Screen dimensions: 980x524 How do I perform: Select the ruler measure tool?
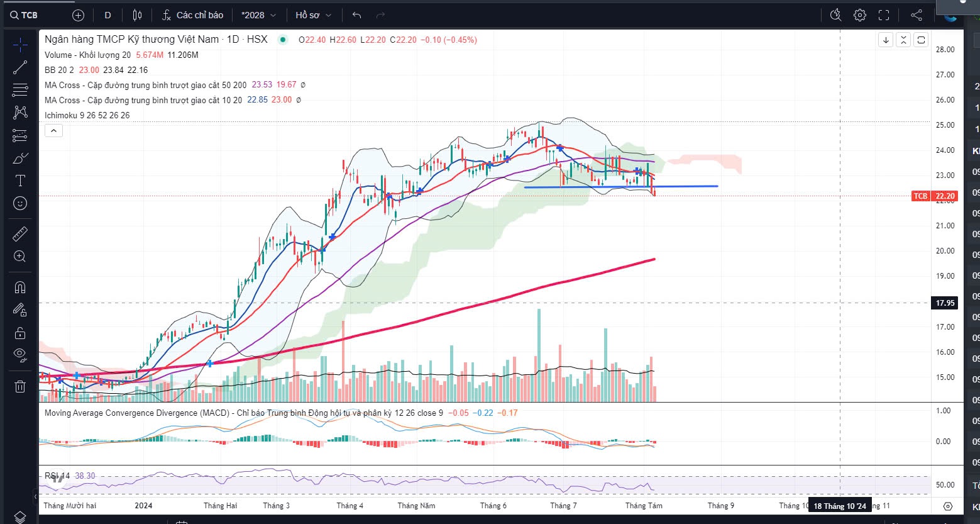[20, 234]
